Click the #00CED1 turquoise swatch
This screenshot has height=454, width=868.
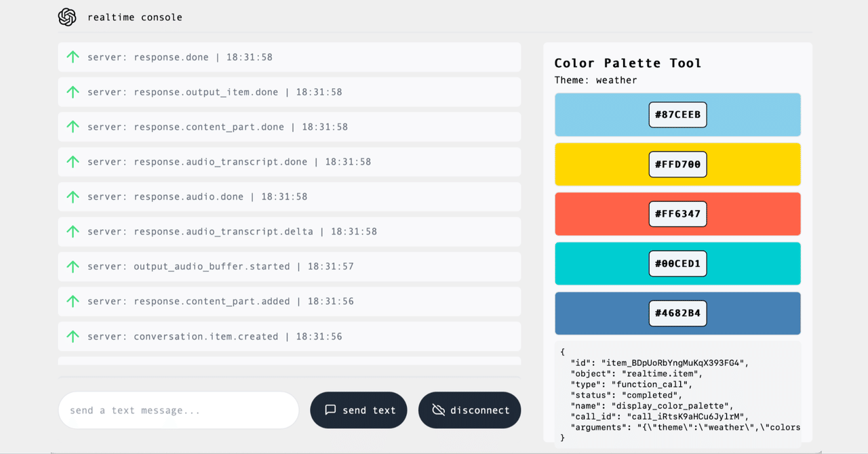677,263
